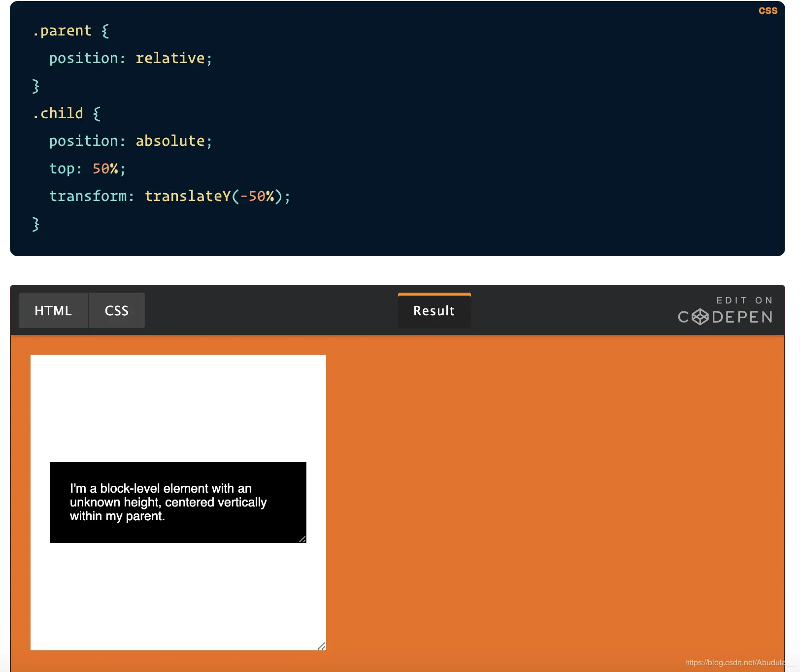Screen dimensions: 800x672
Task: Click the "transform: translateY(-50%);" line
Action: click(170, 196)
